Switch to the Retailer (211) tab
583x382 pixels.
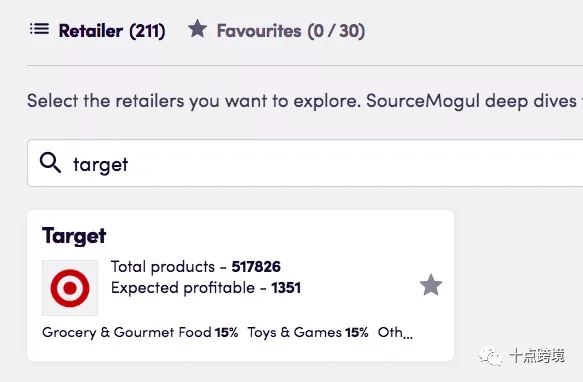112,31
